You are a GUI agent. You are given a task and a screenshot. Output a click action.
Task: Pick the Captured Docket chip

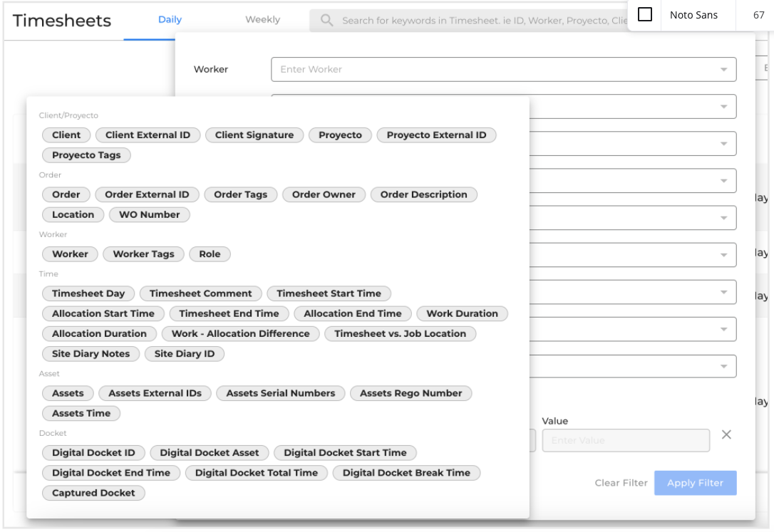[x=93, y=494]
